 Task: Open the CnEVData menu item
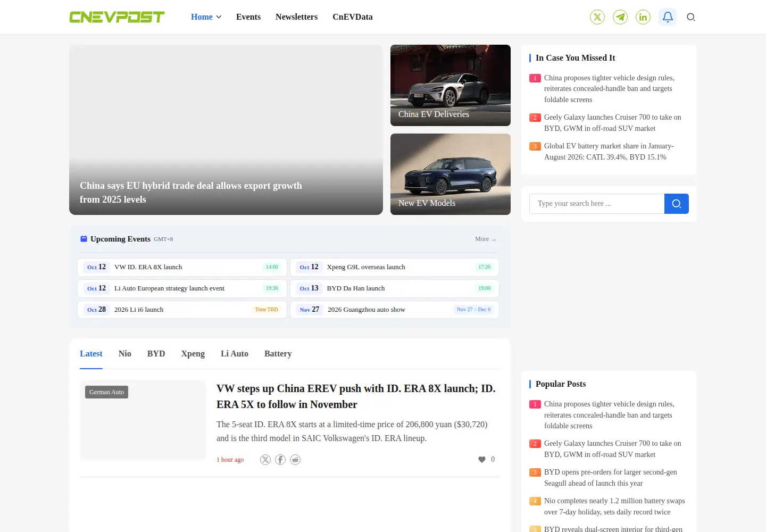click(x=353, y=17)
